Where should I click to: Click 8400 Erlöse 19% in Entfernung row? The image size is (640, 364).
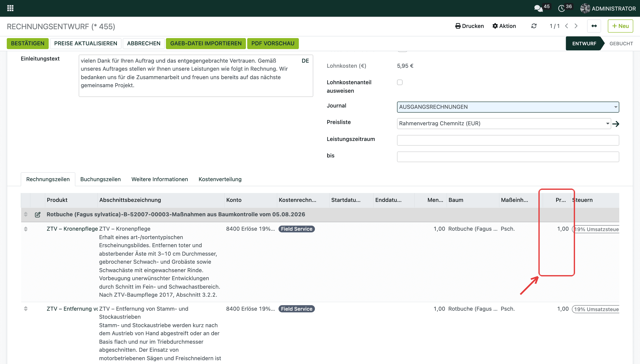click(250, 309)
